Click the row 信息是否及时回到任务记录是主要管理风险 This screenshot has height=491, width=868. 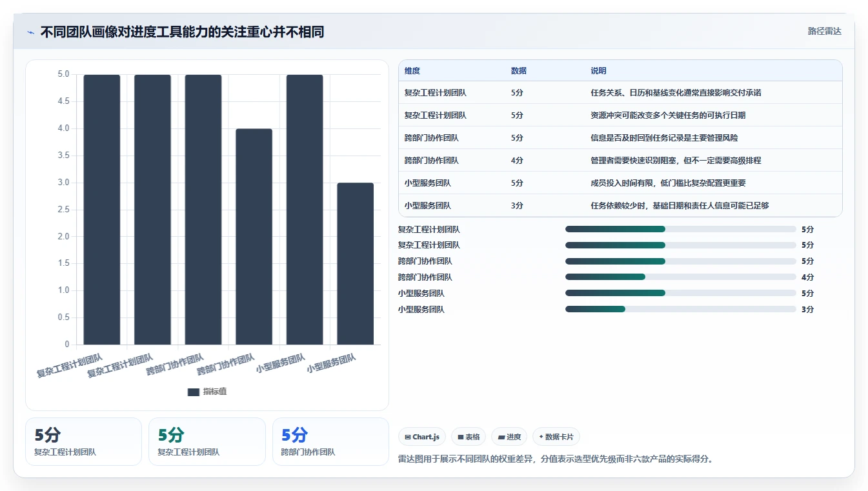620,137
